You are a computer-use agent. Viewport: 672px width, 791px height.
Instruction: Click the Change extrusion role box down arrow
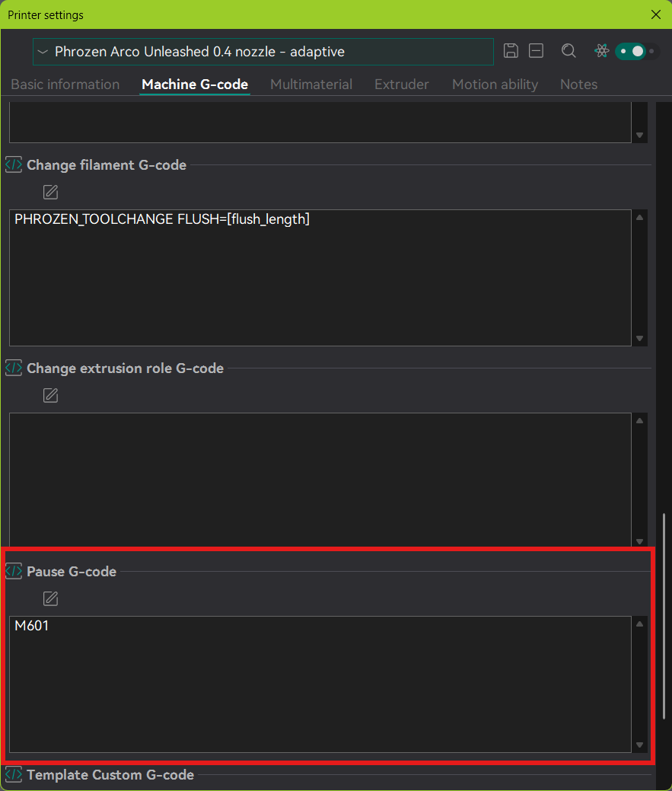[640, 542]
